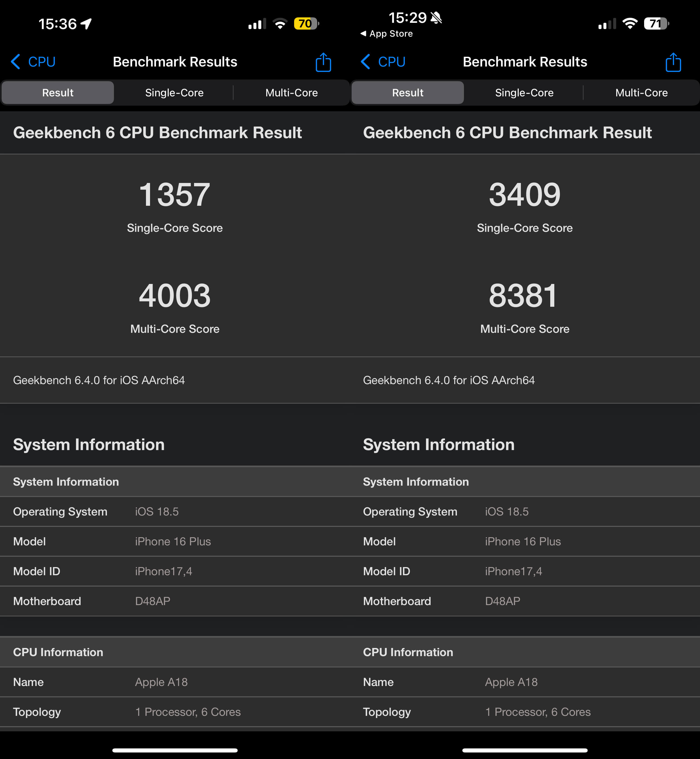Open Single-Core tab on right screen
Viewport: 700px width, 759px height.
pos(524,93)
